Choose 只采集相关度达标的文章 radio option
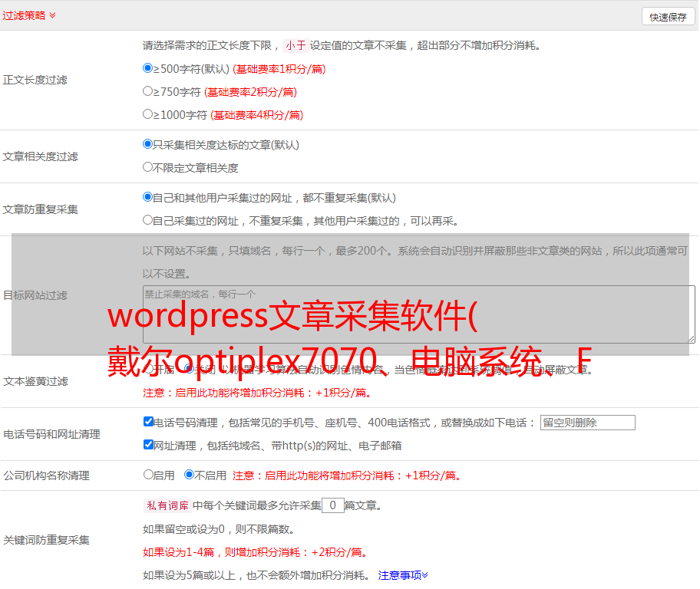Screen dimensions: 700x589 (147, 144)
